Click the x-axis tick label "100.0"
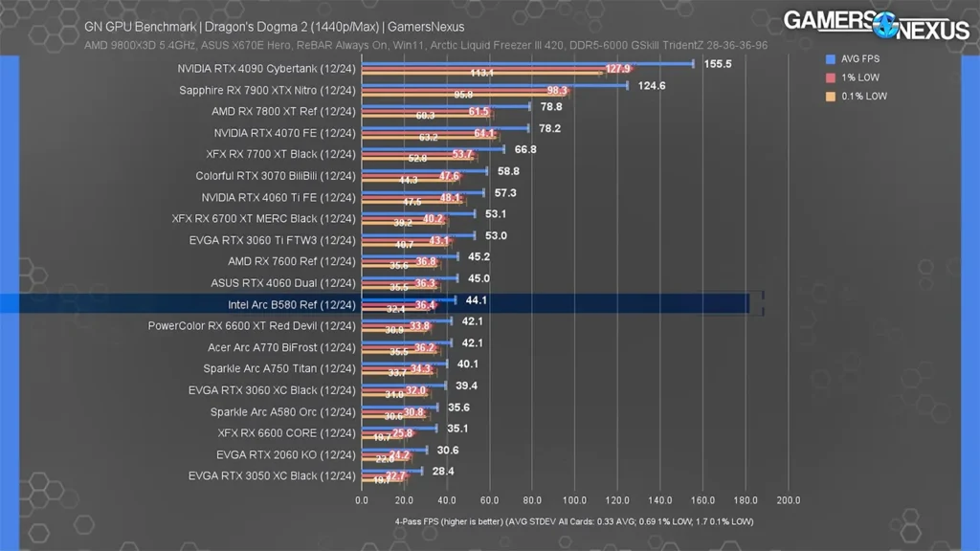 click(575, 500)
